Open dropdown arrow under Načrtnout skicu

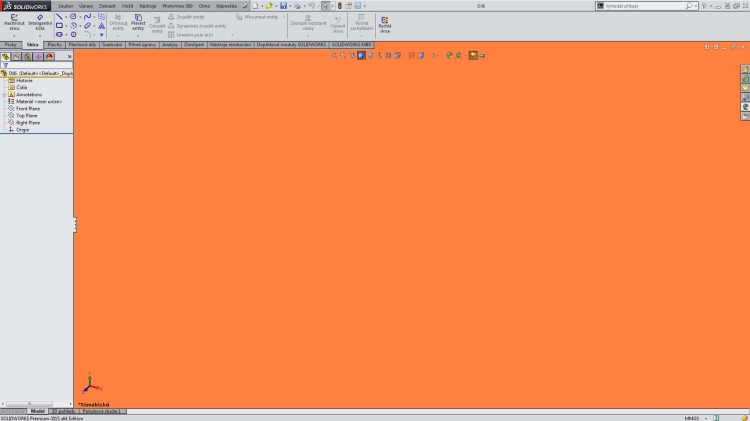click(x=14, y=35)
